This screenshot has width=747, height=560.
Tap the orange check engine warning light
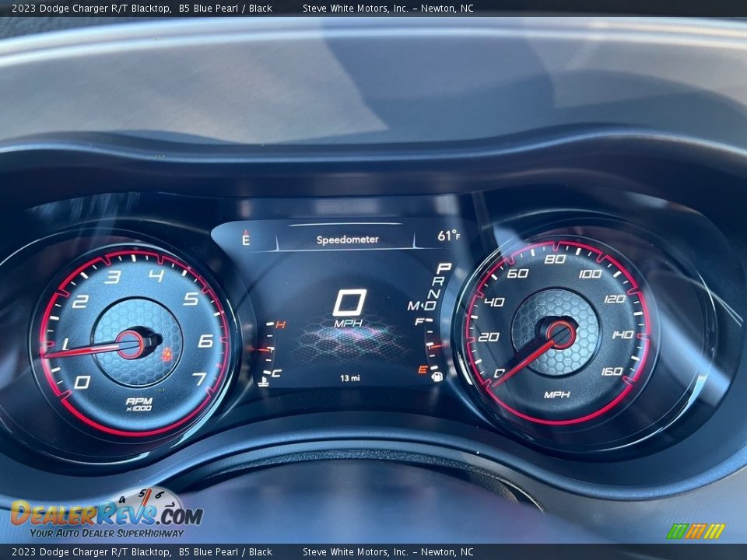click(167, 354)
